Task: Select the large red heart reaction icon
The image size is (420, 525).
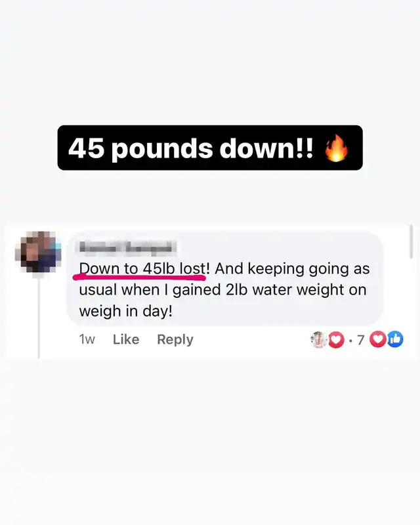Action: tap(378, 339)
